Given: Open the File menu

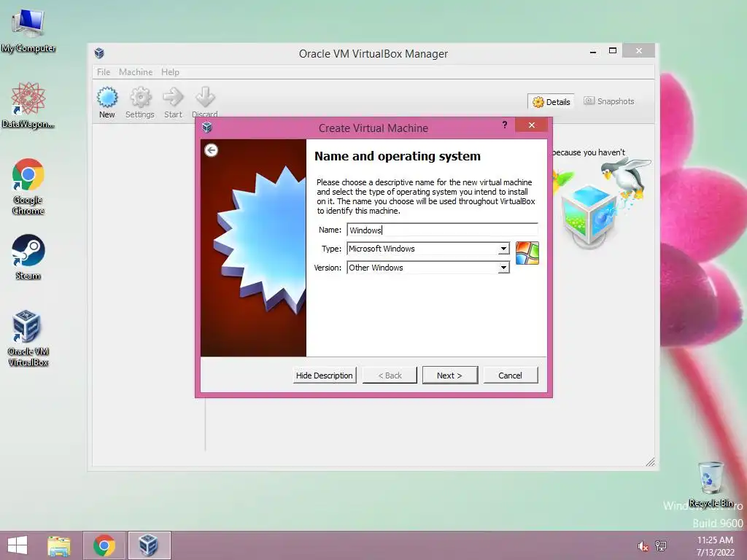Looking at the screenshot, I should 104,72.
